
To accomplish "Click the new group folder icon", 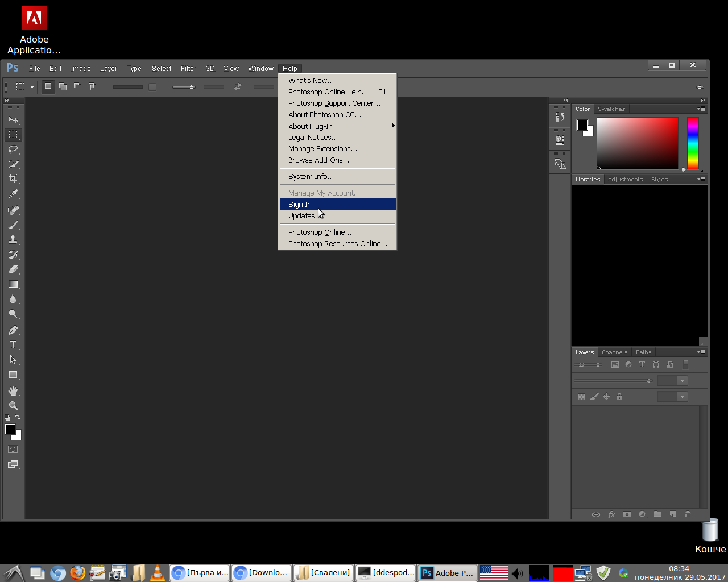I will tap(657, 514).
